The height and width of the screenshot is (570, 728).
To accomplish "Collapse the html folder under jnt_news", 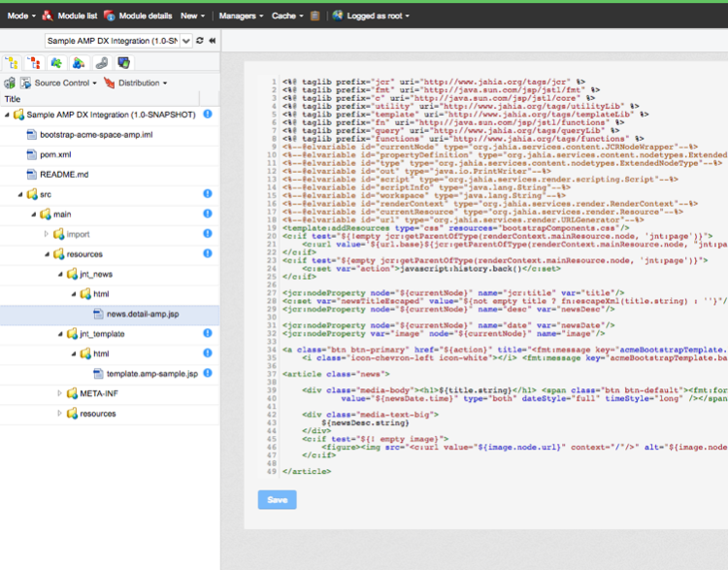I will (x=74, y=294).
